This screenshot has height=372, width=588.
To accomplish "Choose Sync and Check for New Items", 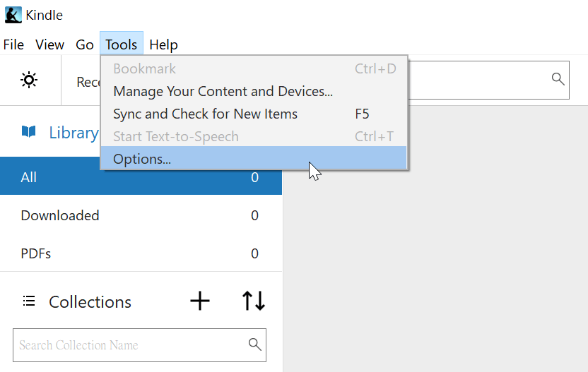I will (x=254, y=114).
